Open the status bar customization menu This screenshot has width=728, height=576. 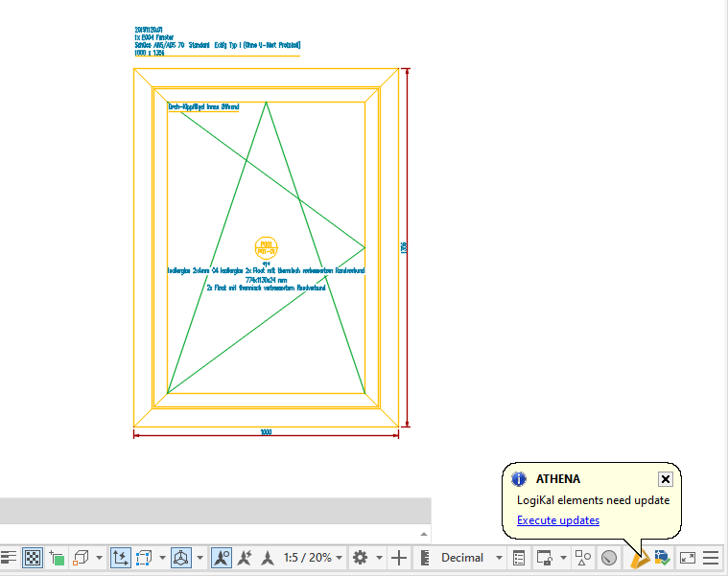coord(712,557)
